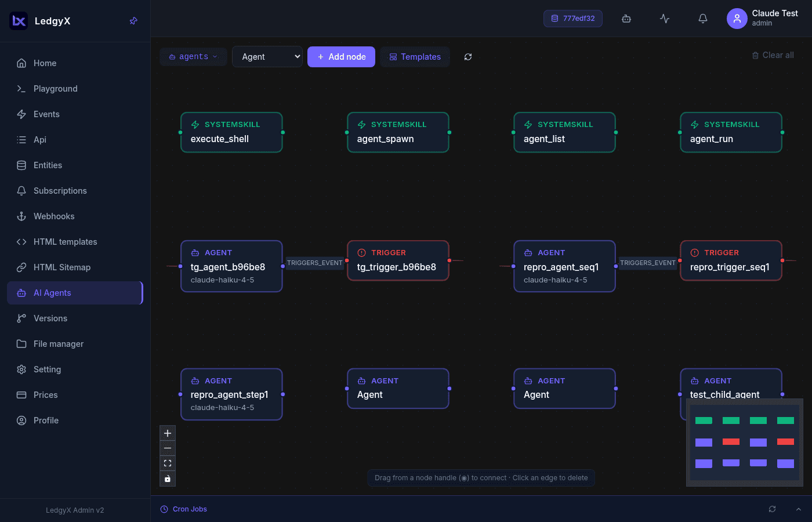Click the Add node button

[x=341, y=57]
